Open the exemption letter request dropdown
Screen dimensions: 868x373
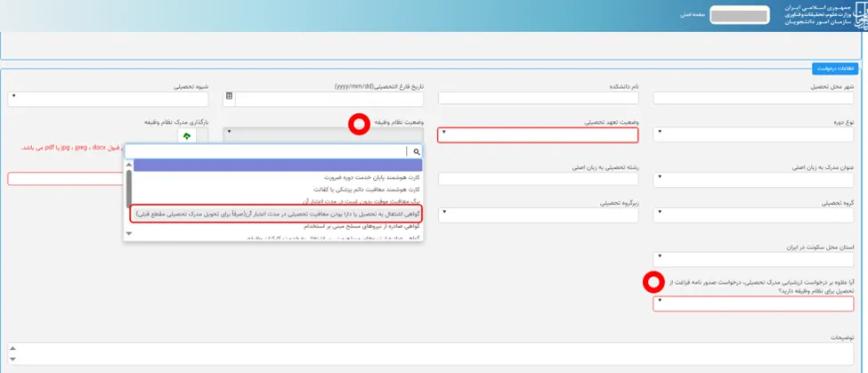[753, 304]
